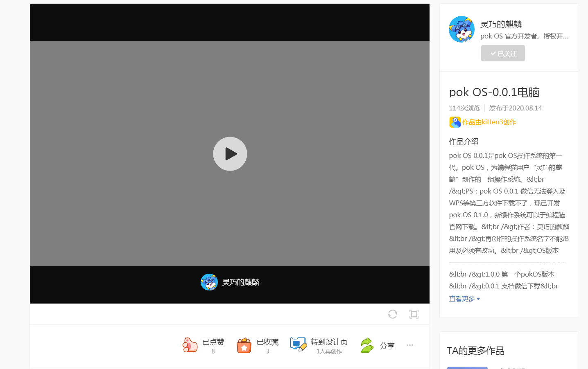
Task: Click the author bio starting 'pok OS 官方开发者'
Action: 524,36
